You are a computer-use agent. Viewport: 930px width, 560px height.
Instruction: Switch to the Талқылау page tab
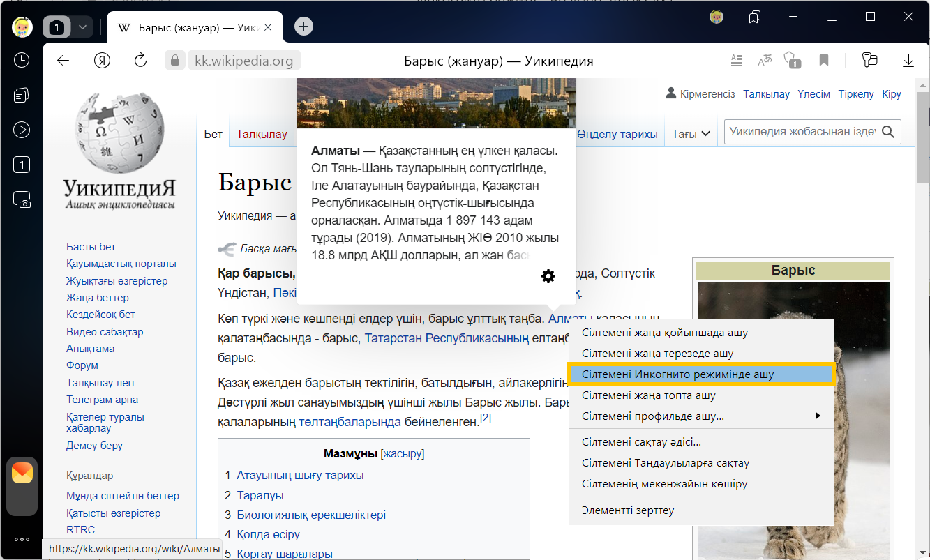tap(262, 135)
